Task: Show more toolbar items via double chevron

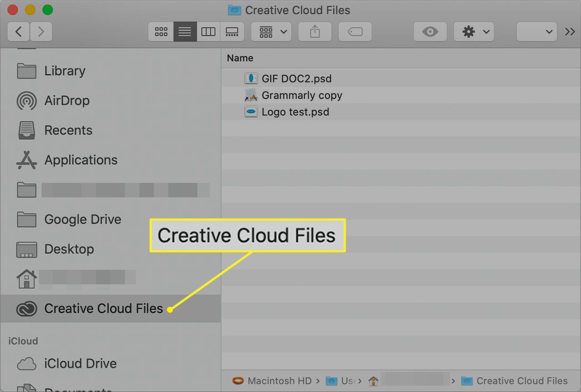Action: pyautogui.click(x=570, y=32)
